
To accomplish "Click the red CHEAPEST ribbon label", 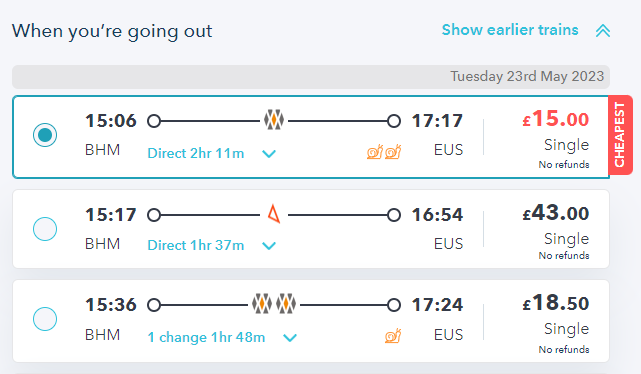I will (x=620, y=135).
